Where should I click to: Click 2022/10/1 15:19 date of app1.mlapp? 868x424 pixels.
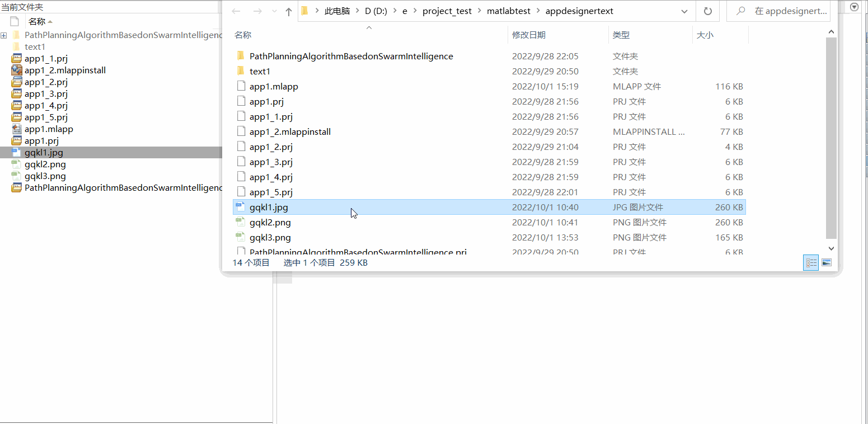point(545,86)
